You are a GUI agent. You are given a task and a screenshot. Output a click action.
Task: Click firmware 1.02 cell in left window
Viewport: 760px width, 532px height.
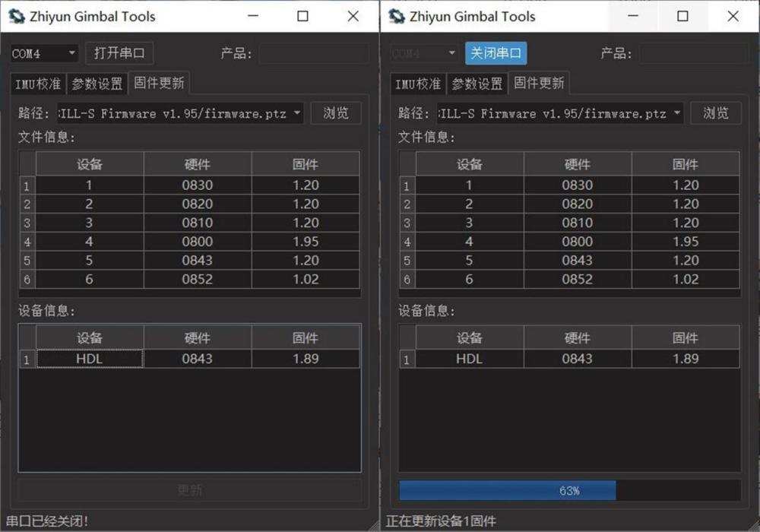pyautogui.click(x=306, y=280)
